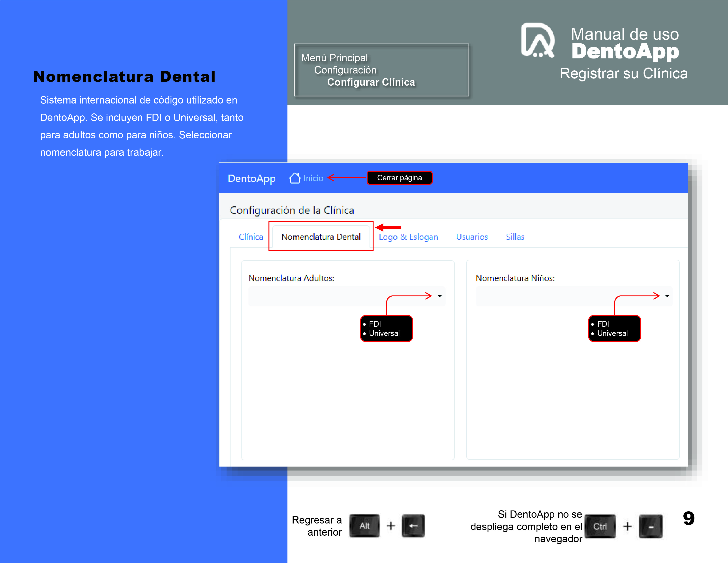Click the 'Nomenclatura Adultos:' label
This screenshot has height=563, width=728.
pos(291,278)
